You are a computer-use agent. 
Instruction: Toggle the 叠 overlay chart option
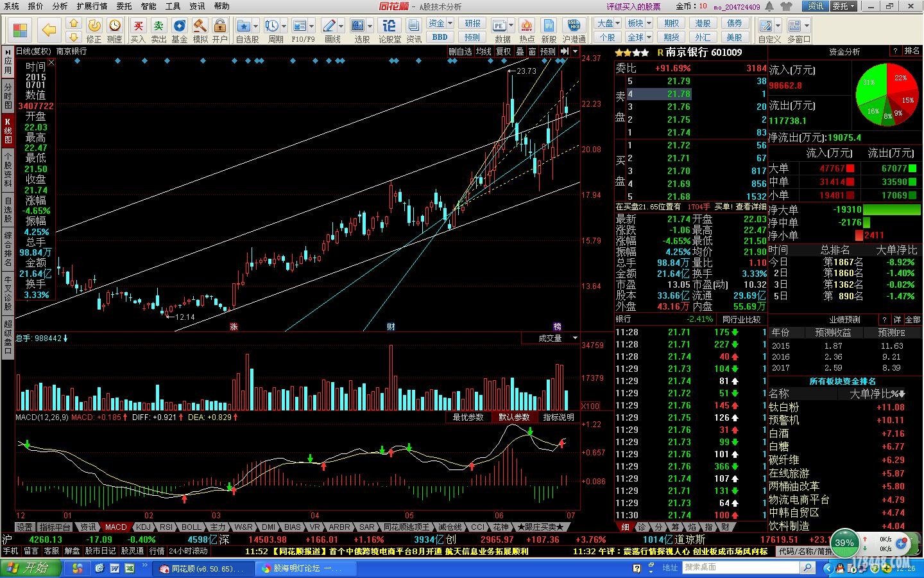point(520,51)
